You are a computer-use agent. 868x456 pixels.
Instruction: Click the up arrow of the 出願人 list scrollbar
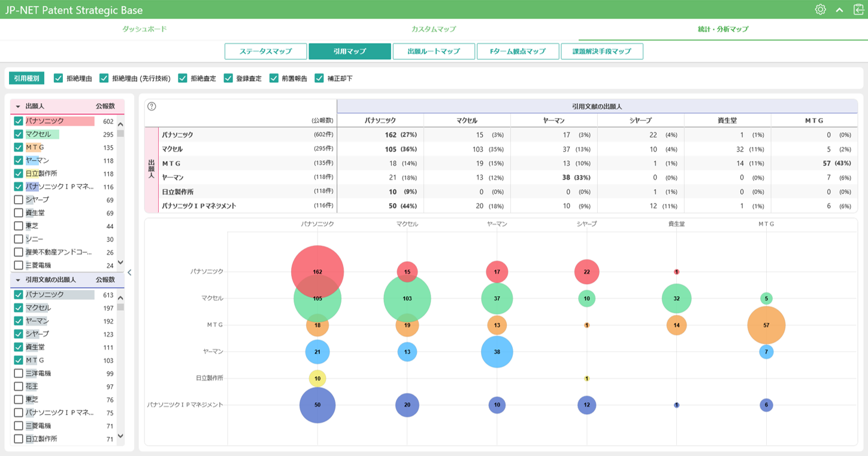click(x=120, y=124)
